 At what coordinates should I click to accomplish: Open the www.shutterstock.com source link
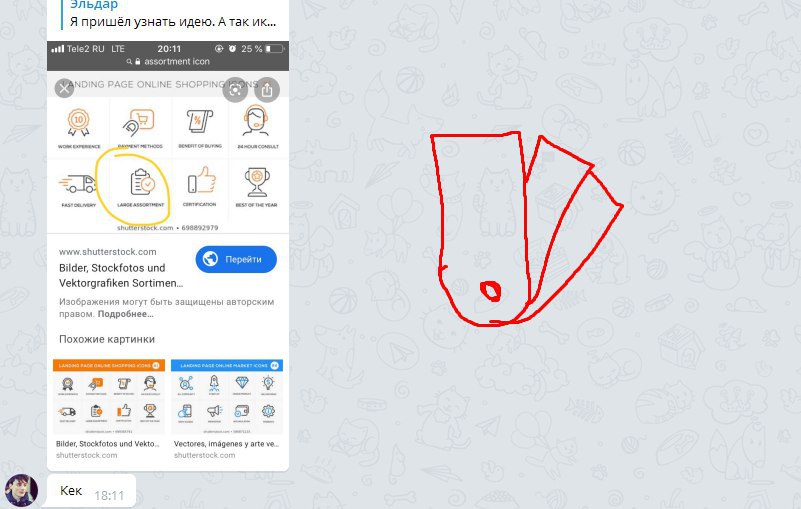108,251
